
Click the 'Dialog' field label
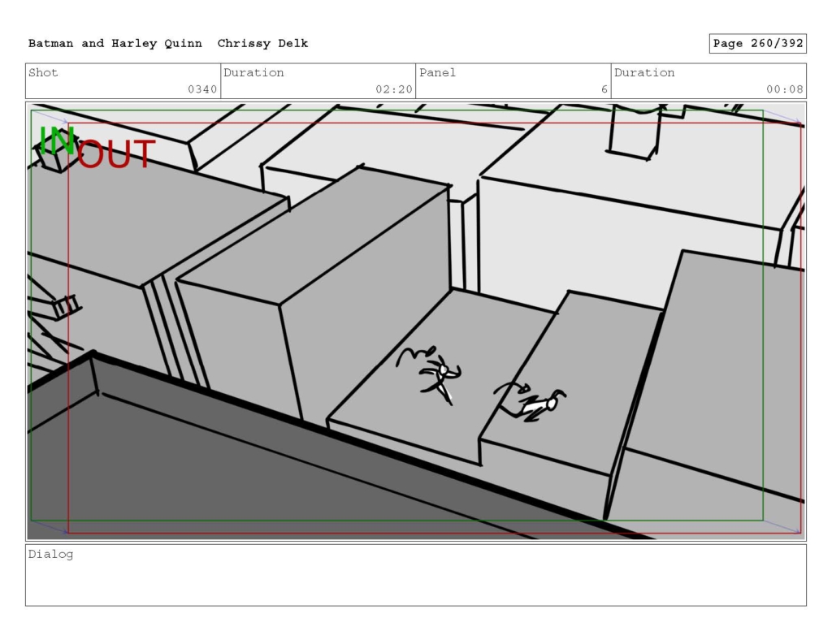click(51, 555)
